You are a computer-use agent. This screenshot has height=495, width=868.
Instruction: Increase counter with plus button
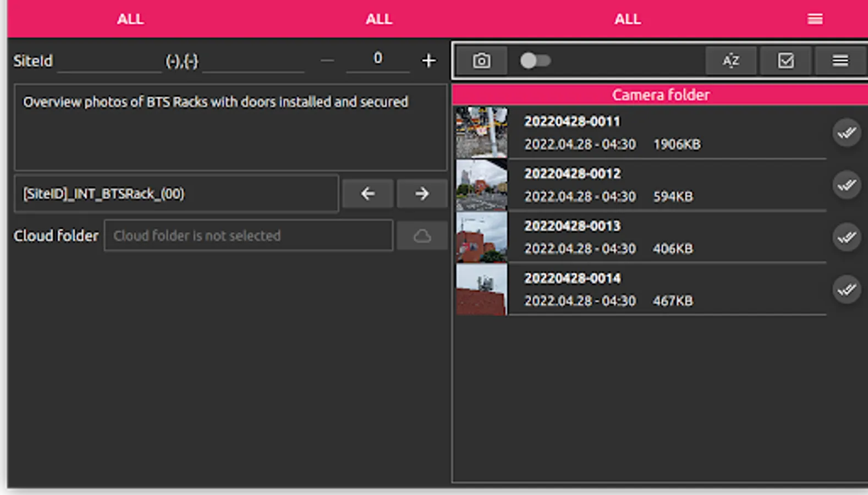tap(429, 61)
